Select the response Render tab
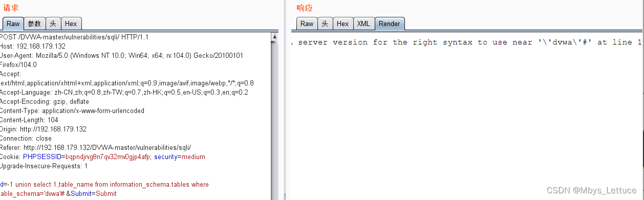This screenshot has height=200, width=644. [390, 24]
